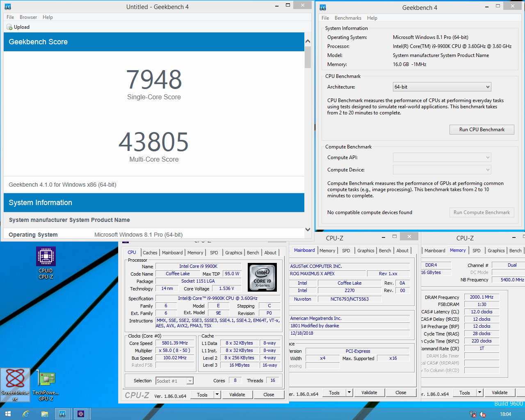Image resolution: width=525 pixels, height=420 pixels.
Task: Switch to CPU-Z via its taskbar icon
Action: click(x=81, y=414)
